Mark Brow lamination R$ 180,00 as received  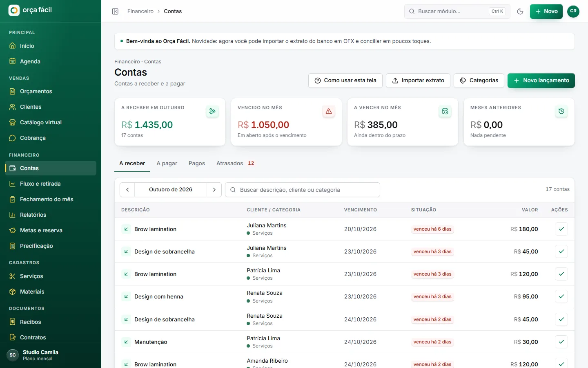point(561,229)
